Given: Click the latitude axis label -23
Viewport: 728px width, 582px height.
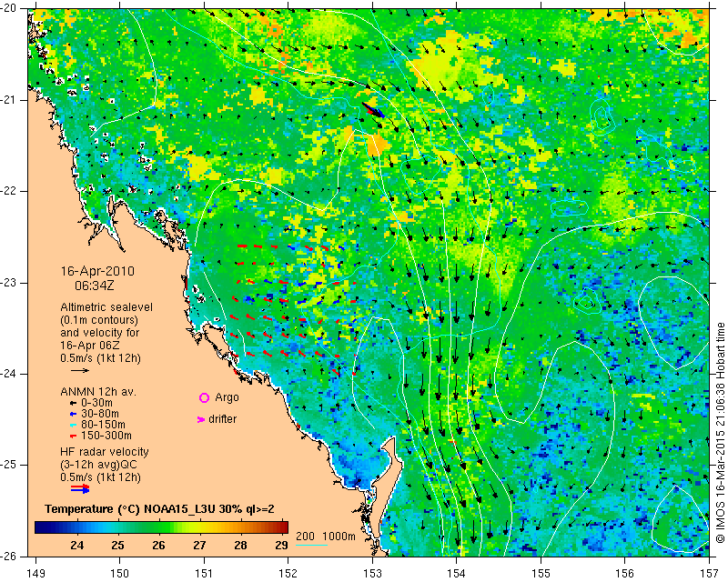Looking at the screenshot, I should [x=9, y=282].
